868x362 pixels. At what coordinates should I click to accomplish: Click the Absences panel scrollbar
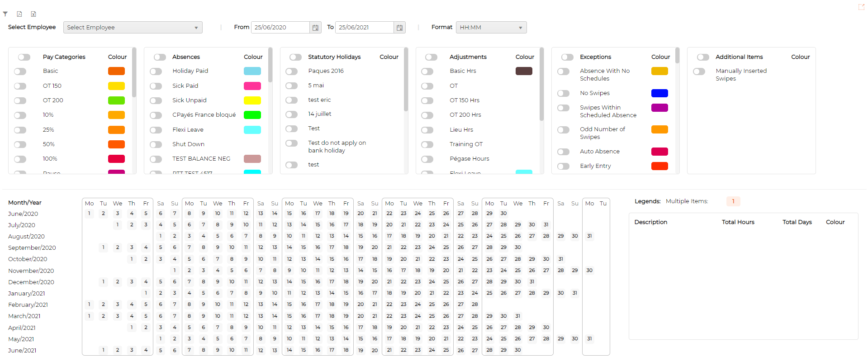(270, 65)
